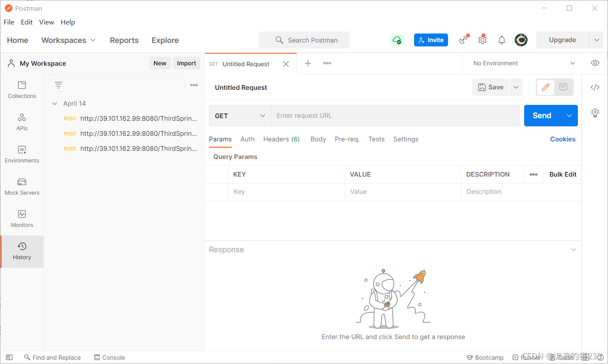Open the APIs sidebar panel

(22, 122)
